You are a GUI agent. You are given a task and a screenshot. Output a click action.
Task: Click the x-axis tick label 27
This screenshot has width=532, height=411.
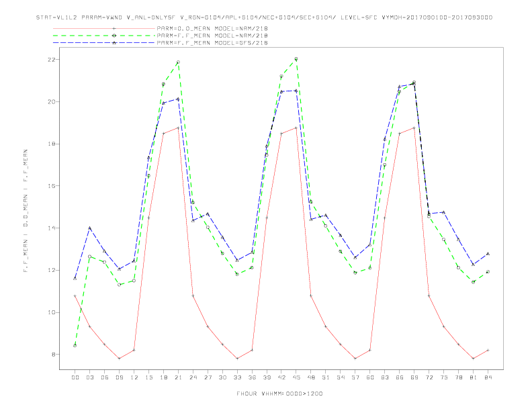coord(208,377)
